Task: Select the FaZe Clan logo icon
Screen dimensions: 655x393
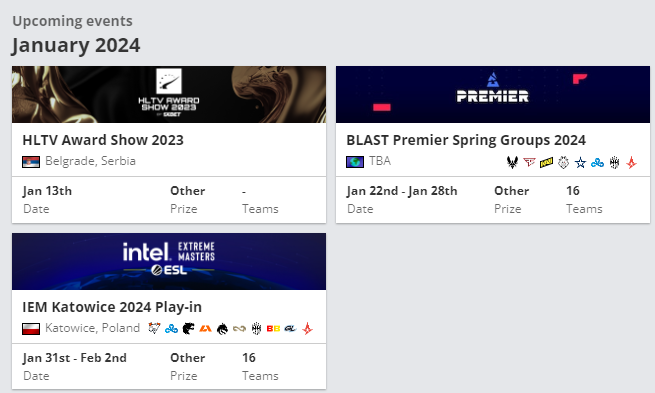Action: click(x=529, y=162)
